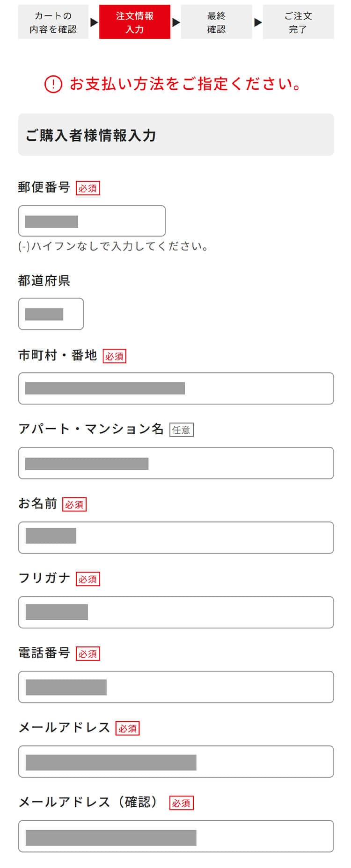Viewport: 351px width, 868px height.
Task: Click the 市町村・番地 address field
Action: point(176,388)
